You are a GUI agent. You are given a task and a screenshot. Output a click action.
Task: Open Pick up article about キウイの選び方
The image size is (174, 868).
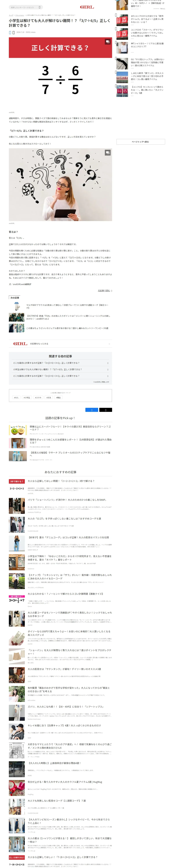click(x=70, y=428)
